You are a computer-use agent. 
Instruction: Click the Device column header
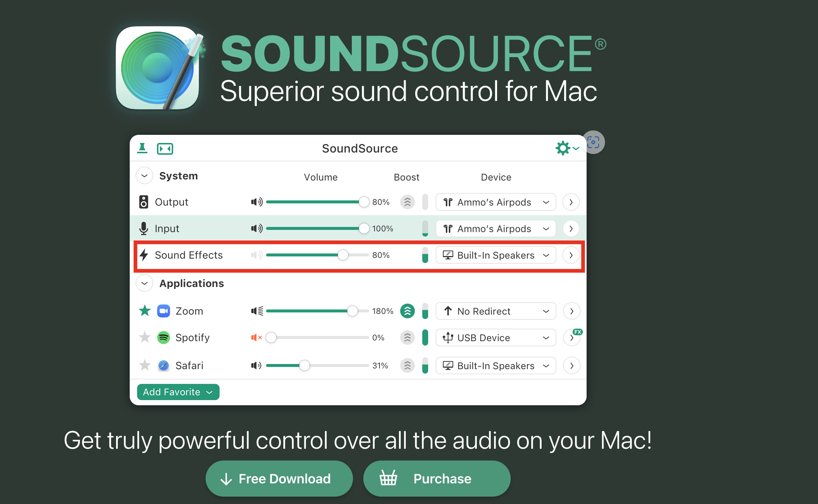496,177
